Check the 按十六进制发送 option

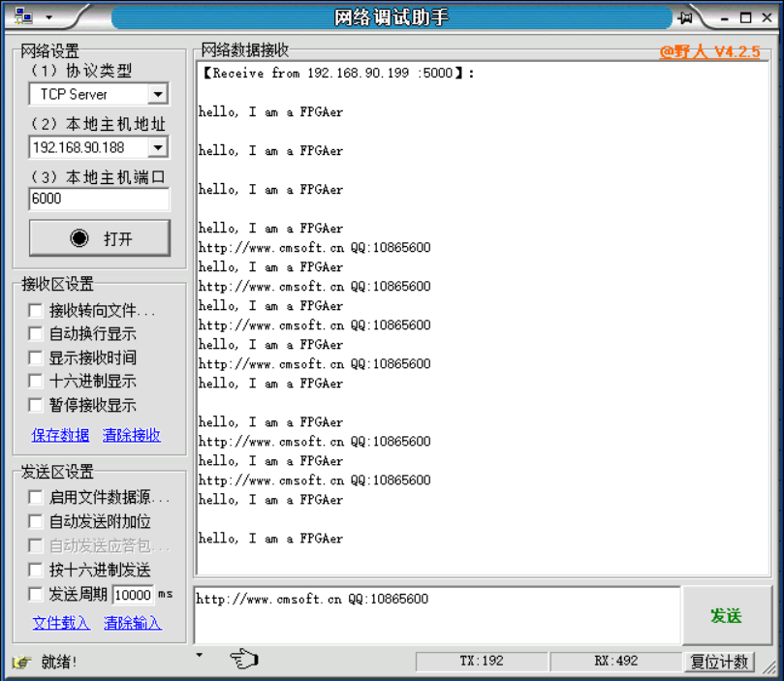coord(36,571)
